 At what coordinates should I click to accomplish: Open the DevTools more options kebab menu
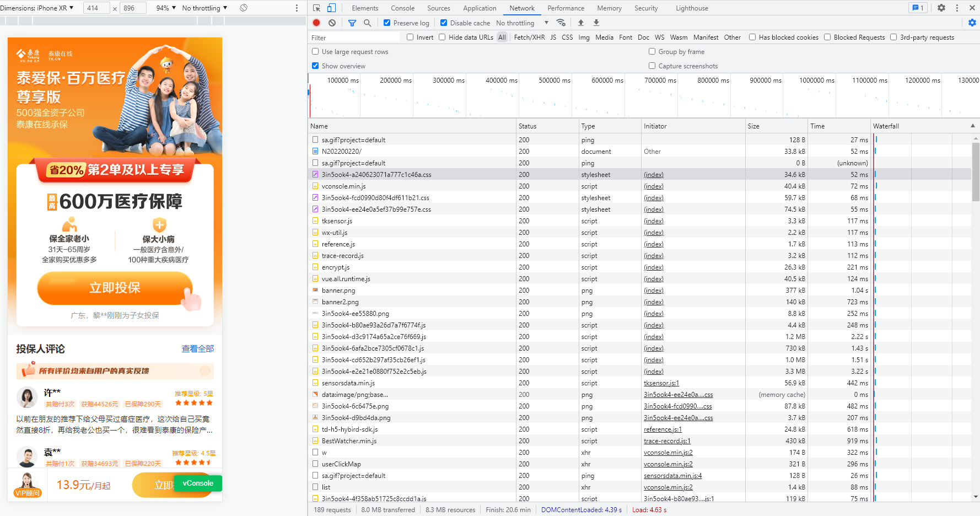pyautogui.click(x=957, y=8)
